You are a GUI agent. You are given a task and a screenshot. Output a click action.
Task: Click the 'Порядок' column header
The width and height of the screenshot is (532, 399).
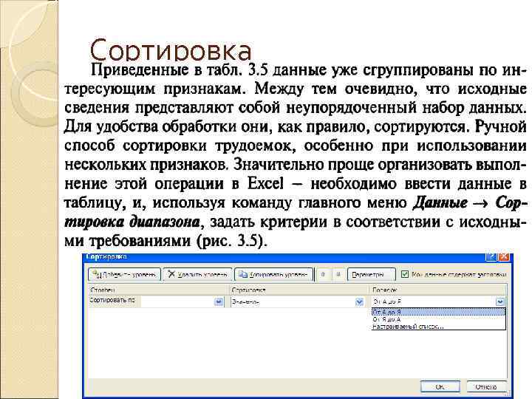[x=438, y=290]
